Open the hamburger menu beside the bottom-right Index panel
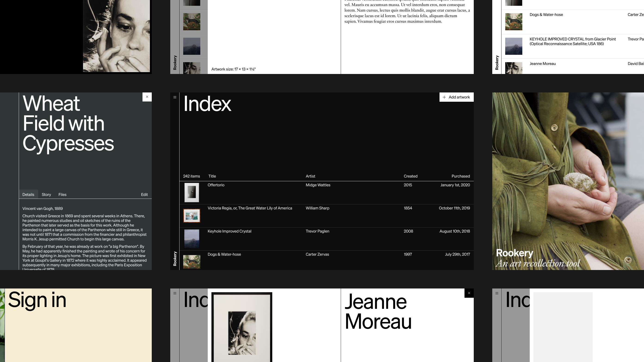Viewport: 644px width, 362px height. coord(497,293)
